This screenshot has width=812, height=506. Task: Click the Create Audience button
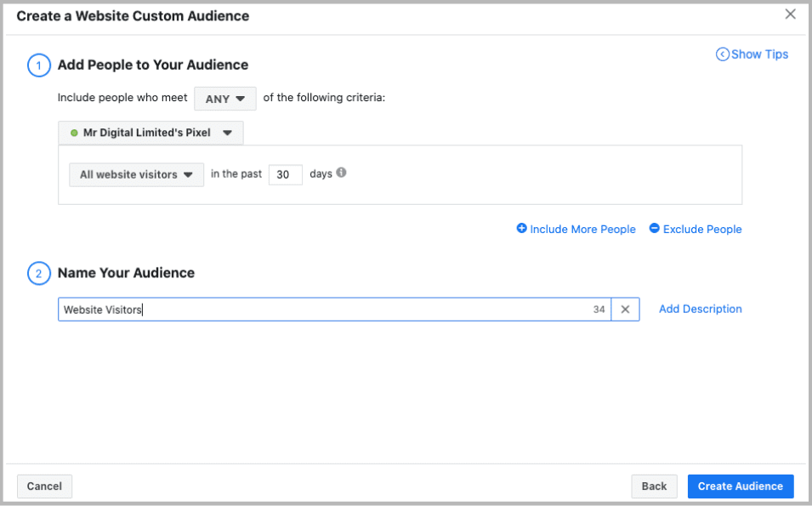(x=740, y=486)
